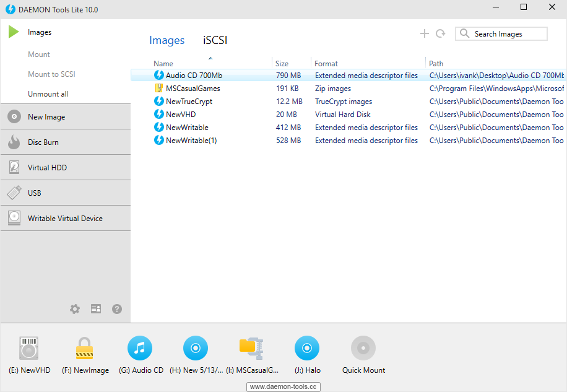Click the (F:) NewImage locked drive
This screenshot has width=567, height=392.
pos(84,349)
